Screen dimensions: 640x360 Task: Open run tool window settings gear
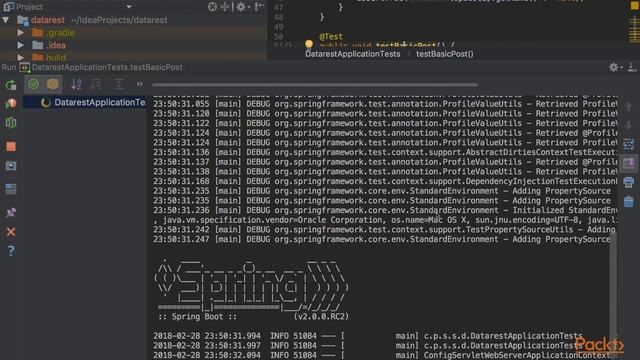[614, 67]
